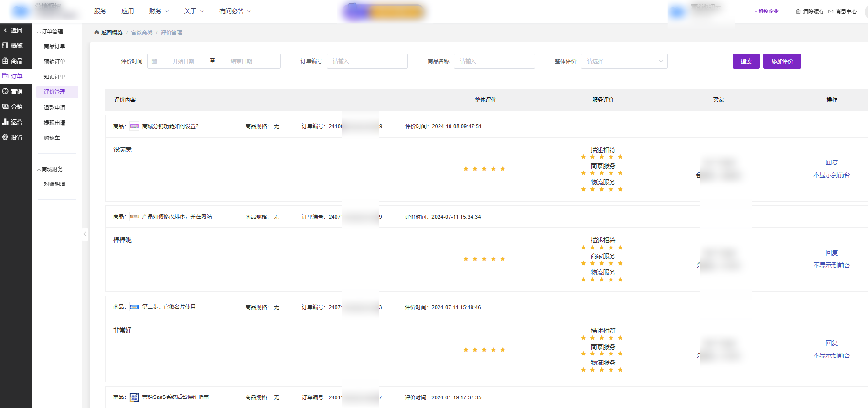Collapse the submenu panel handle
Screen dimensions: 868x408
click(x=85, y=234)
